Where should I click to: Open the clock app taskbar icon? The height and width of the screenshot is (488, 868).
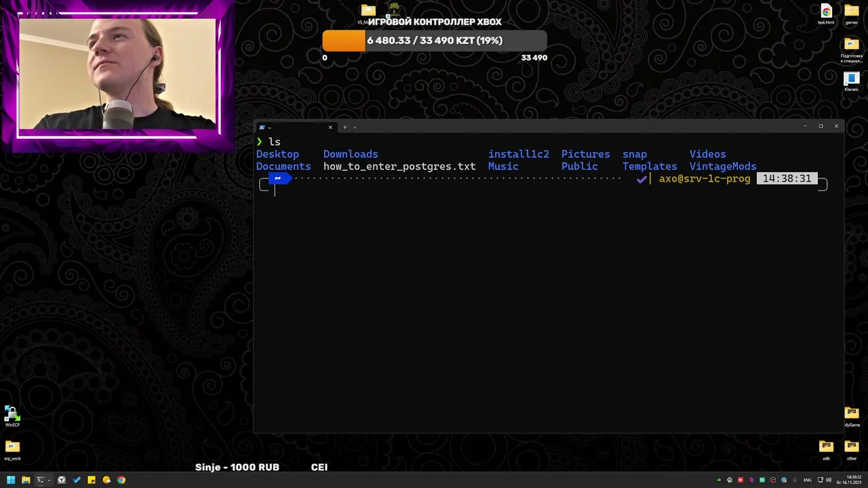62,480
